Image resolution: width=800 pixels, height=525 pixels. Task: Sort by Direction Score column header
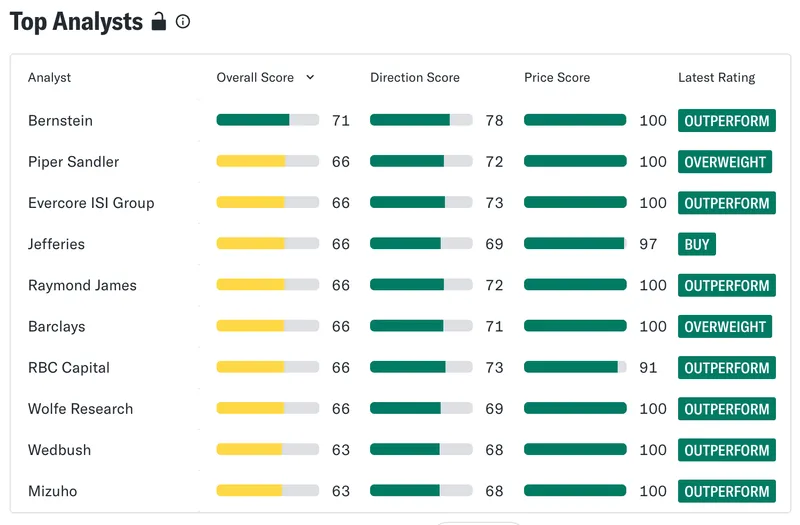click(415, 78)
